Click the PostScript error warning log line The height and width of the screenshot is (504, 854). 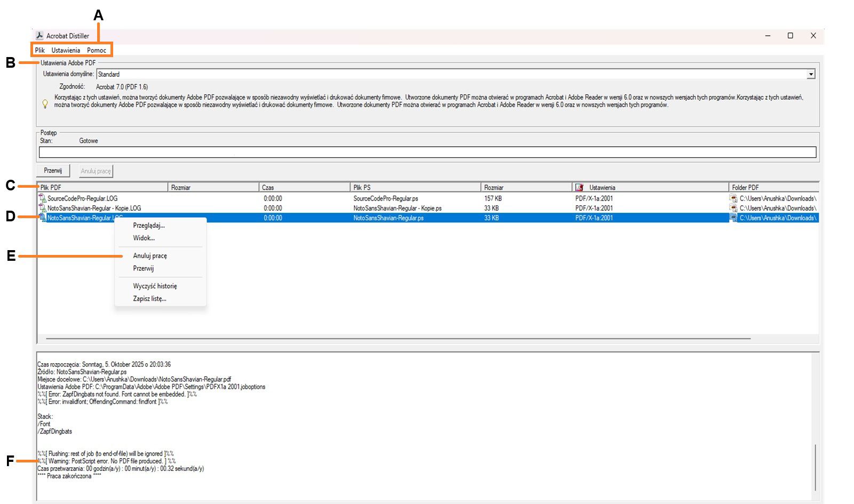[106, 461]
